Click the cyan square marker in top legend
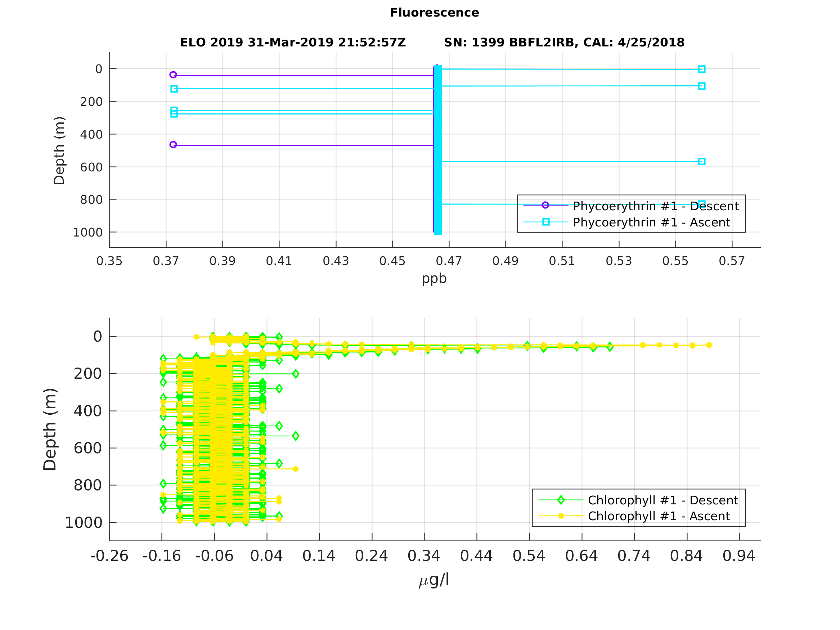The width and height of the screenshot is (840, 630). tap(546, 222)
